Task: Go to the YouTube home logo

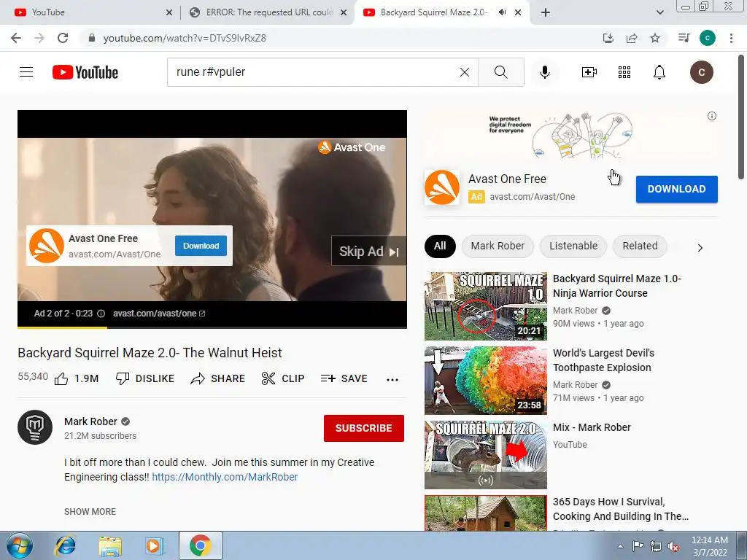Action: [x=85, y=72]
